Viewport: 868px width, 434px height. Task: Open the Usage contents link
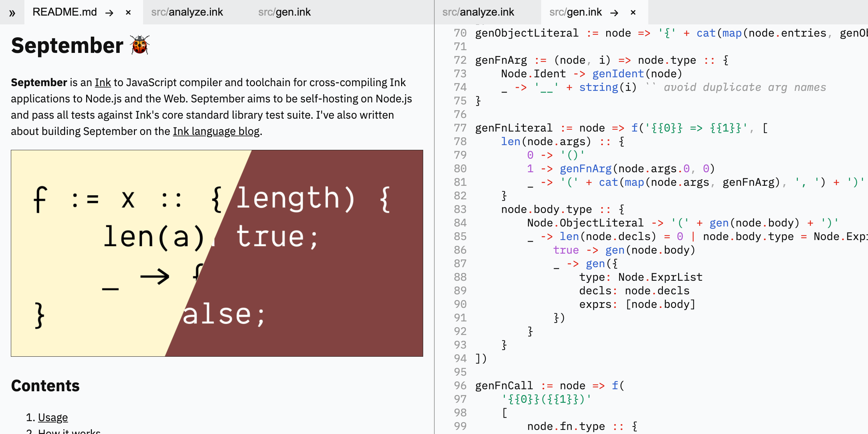(x=53, y=417)
